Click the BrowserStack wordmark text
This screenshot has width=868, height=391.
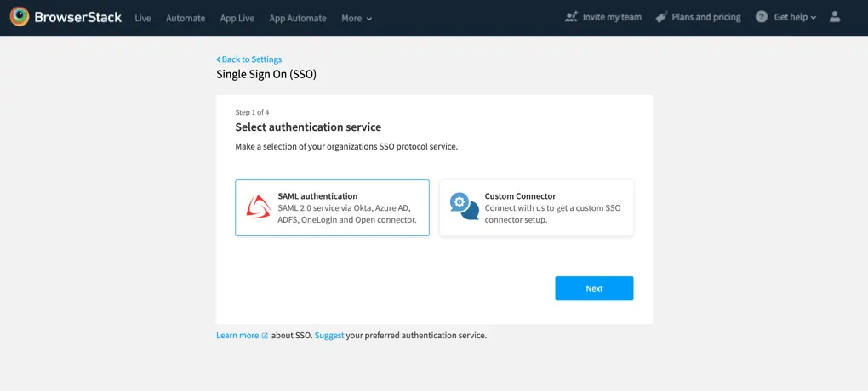click(78, 17)
